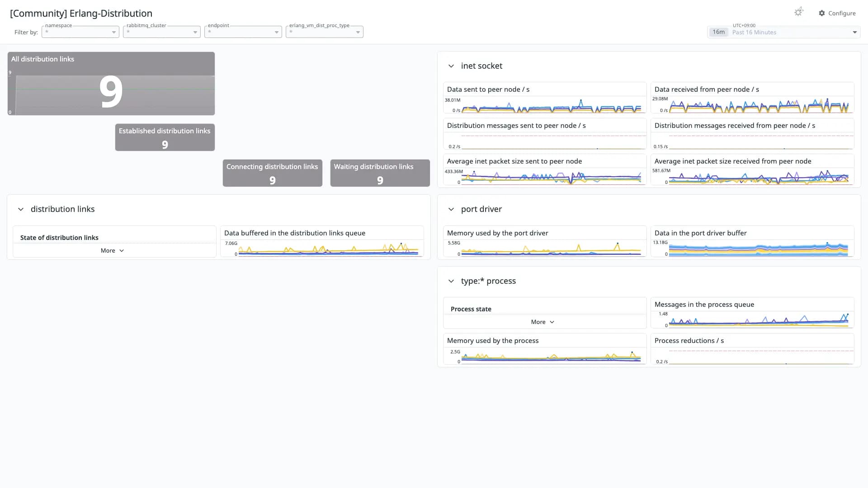Click the Filter by: label

tap(26, 33)
